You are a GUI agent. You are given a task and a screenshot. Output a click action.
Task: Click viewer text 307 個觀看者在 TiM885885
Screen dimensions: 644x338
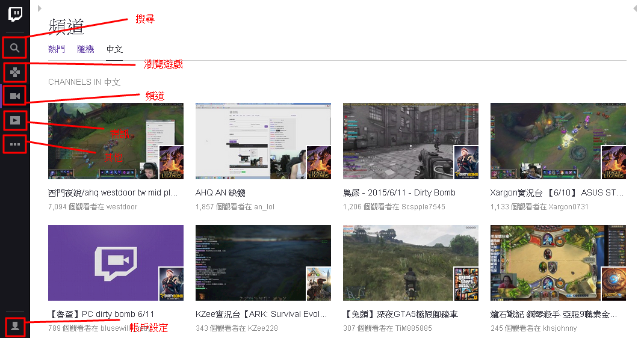click(x=388, y=328)
